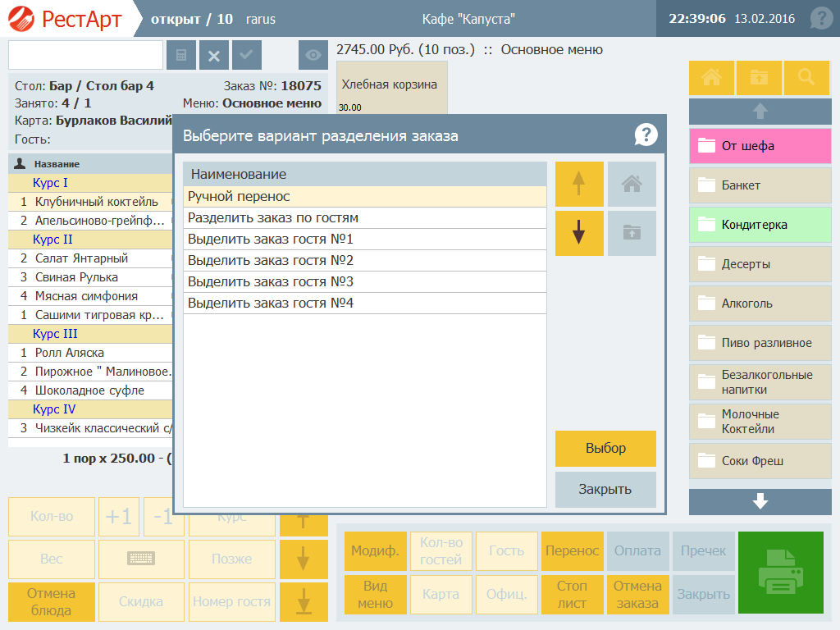Click the Перенос button
The height and width of the screenshot is (630, 840).
pyautogui.click(x=572, y=550)
